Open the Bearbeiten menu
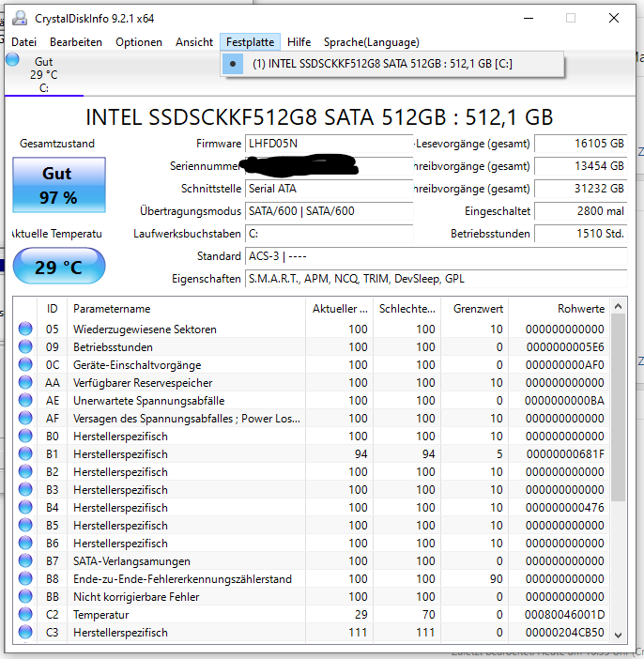644x659 pixels. pyautogui.click(x=76, y=42)
